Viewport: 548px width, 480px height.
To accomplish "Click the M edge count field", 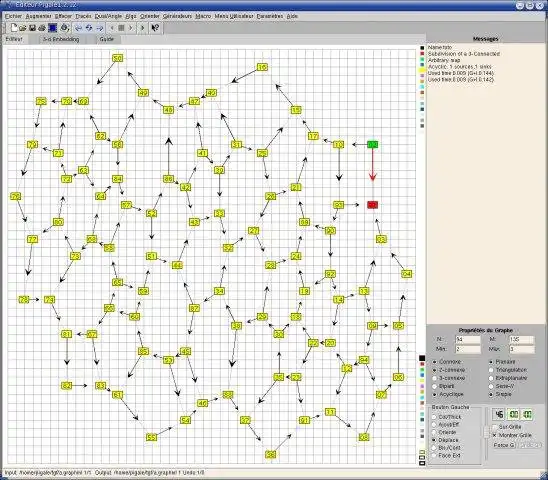I will [x=521, y=339].
